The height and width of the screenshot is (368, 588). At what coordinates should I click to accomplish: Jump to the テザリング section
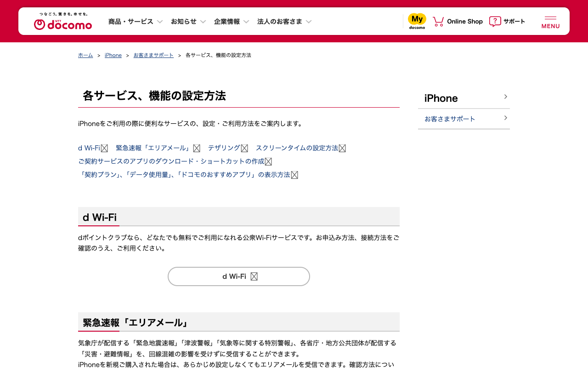pos(224,148)
